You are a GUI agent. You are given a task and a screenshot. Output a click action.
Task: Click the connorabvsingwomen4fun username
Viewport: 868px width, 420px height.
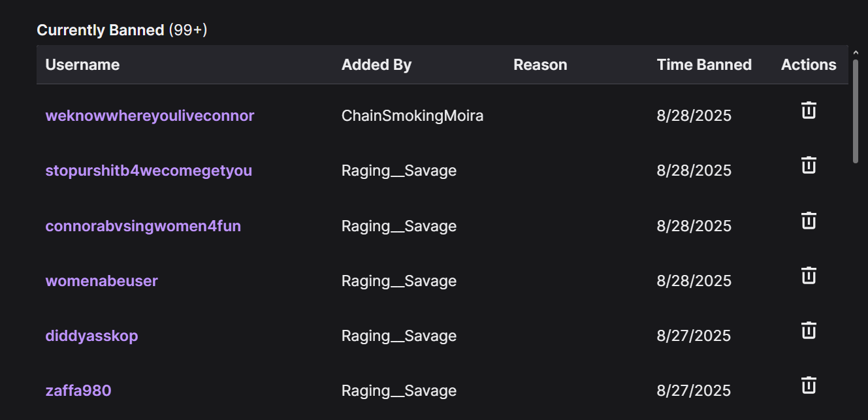coord(143,226)
